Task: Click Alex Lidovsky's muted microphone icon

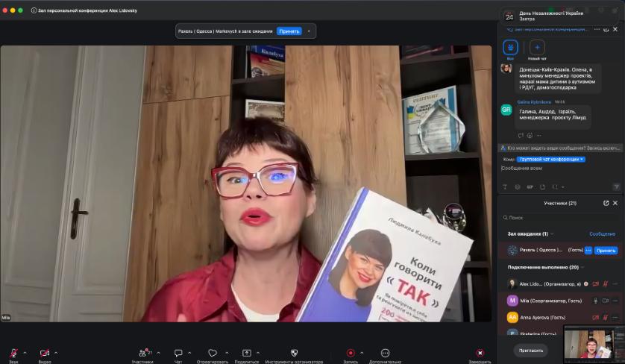Action: [606, 284]
